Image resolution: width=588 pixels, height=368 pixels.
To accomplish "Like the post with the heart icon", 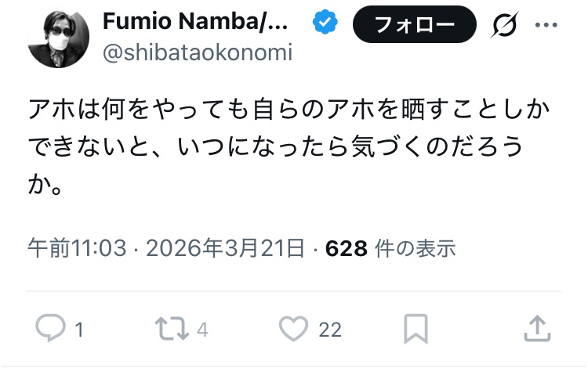I will [x=293, y=329].
